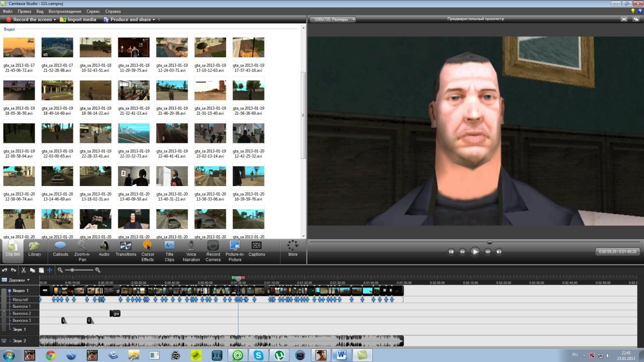Step backward in preview
This screenshot has height=362, width=644.
(462, 252)
